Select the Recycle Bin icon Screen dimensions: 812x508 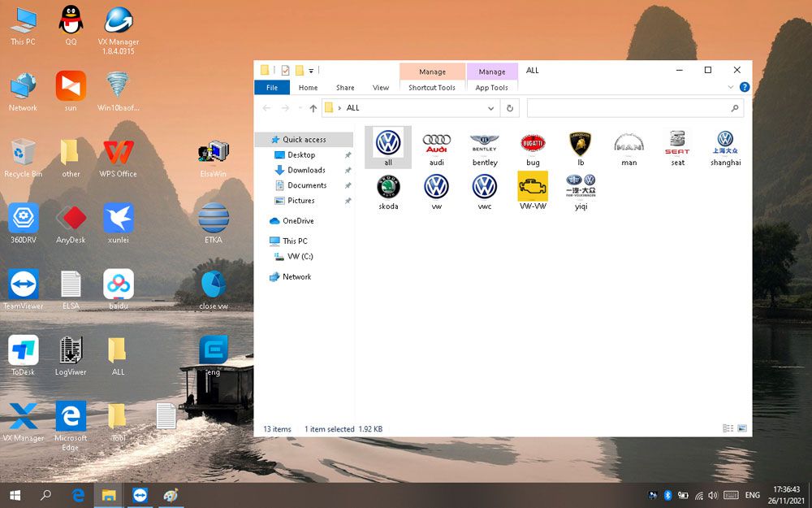click(24, 158)
